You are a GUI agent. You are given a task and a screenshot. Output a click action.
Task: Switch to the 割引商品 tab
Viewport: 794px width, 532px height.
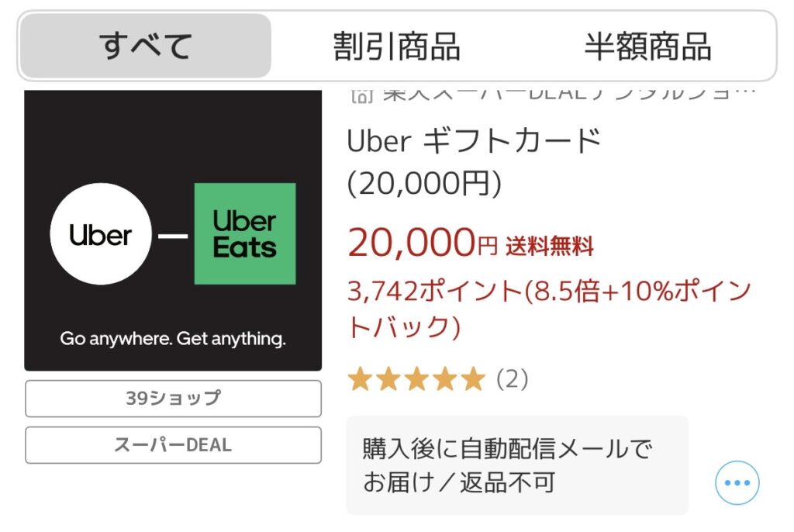pyautogui.click(x=396, y=47)
